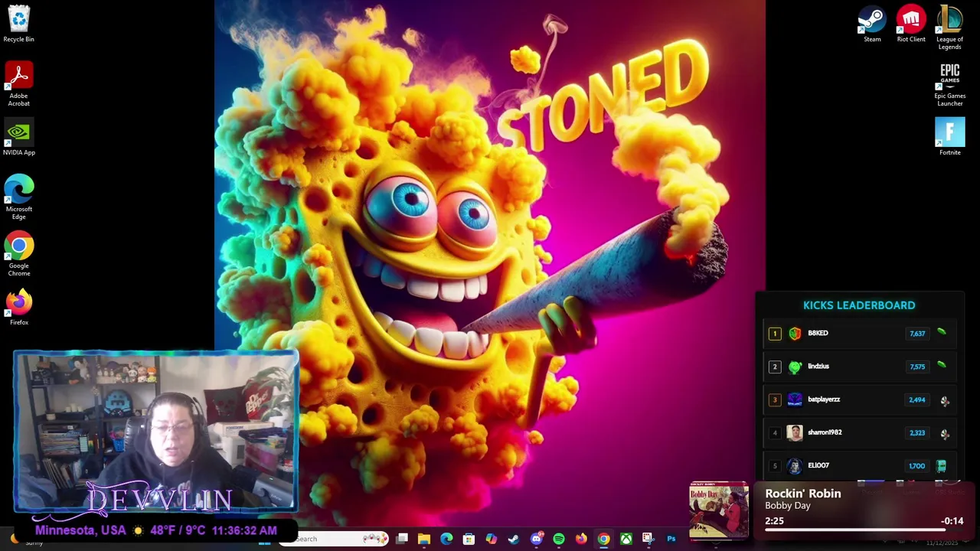The image size is (980, 551).
Task: Select the B8KED leaderboard row
Action: pos(860,333)
